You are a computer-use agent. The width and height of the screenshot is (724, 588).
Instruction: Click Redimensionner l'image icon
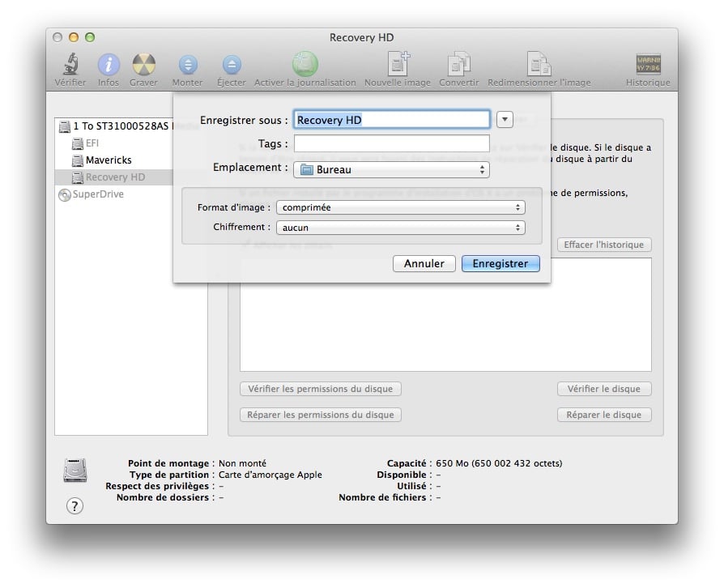pos(539,65)
